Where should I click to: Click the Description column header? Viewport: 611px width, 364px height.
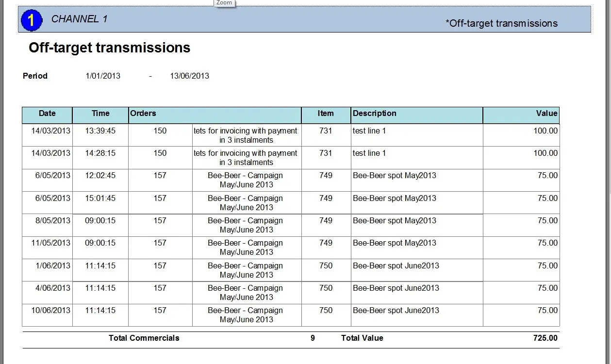tap(375, 114)
